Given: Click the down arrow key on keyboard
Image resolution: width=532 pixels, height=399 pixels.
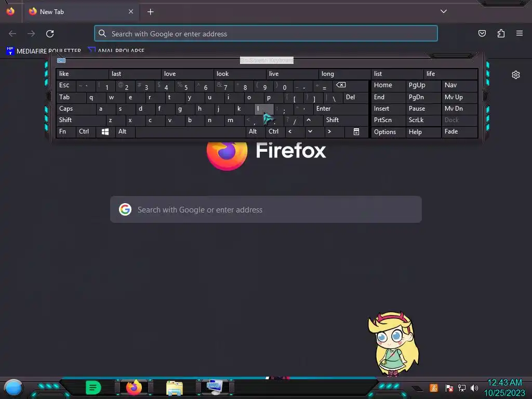Looking at the screenshot, I should [x=310, y=131].
